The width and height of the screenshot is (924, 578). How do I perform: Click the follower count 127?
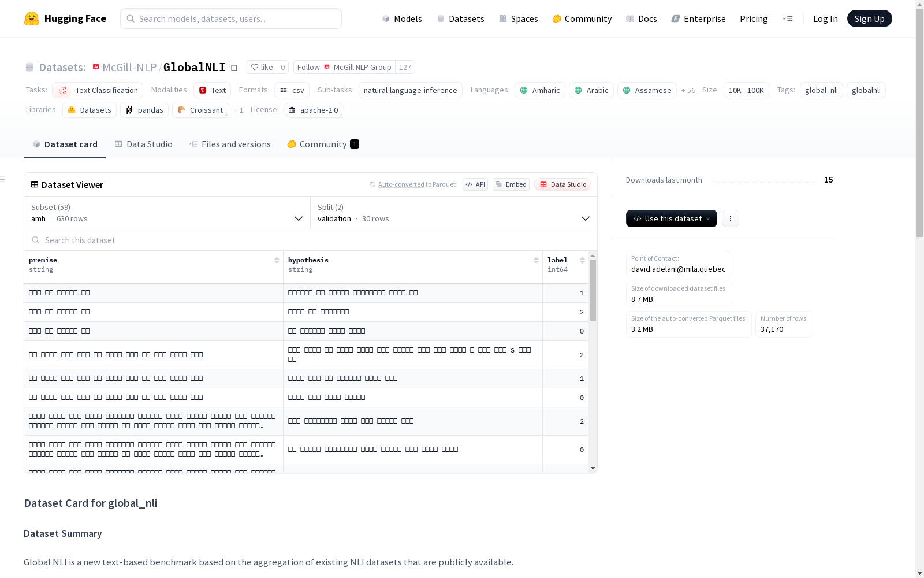pos(405,67)
